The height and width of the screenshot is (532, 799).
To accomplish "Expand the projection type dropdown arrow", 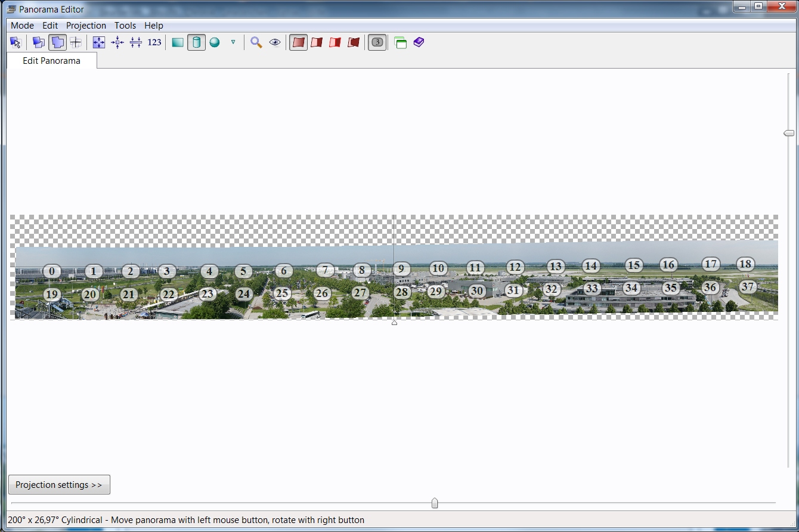I will pyautogui.click(x=233, y=42).
